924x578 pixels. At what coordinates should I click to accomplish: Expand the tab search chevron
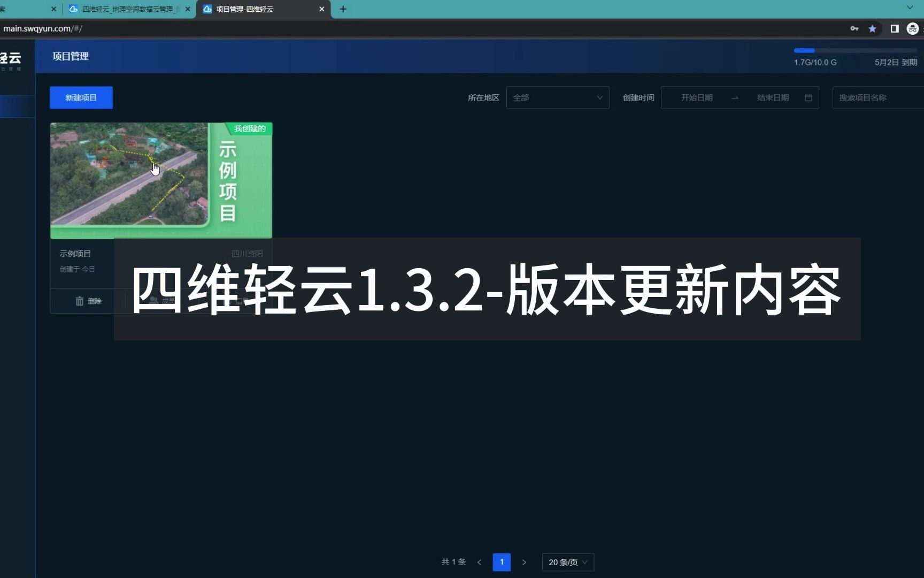[910, 7]
